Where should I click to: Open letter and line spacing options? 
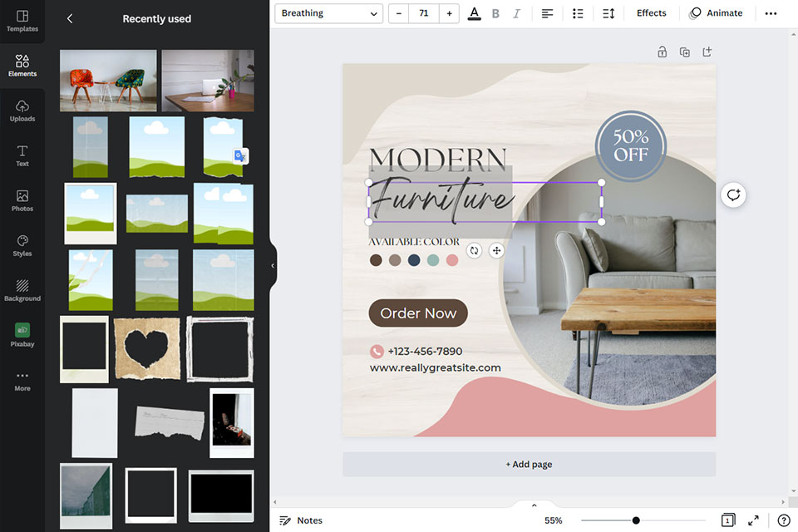pyautogui.click(x=608, y=13)
